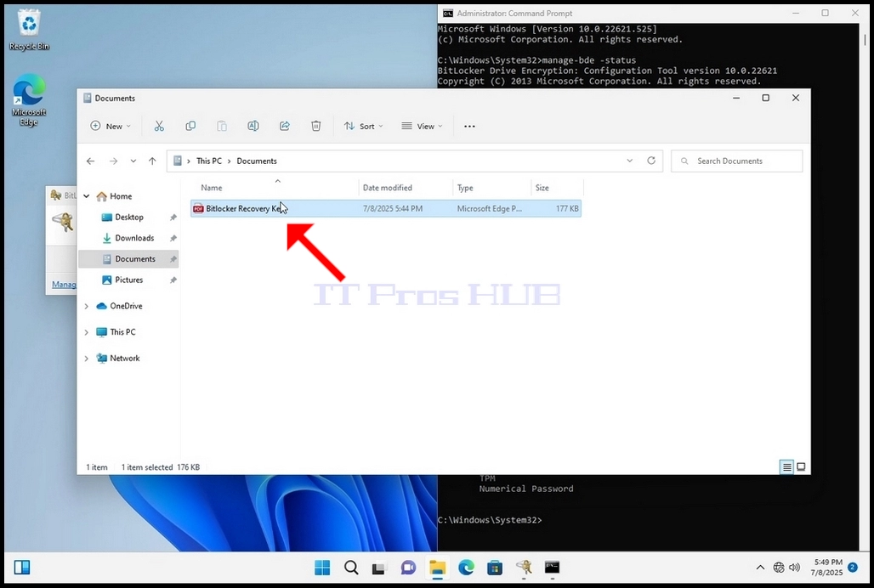Click This PC breadcrumb in address bar
This screenshot has height=588, width=874.
click(x=209, y=161)
